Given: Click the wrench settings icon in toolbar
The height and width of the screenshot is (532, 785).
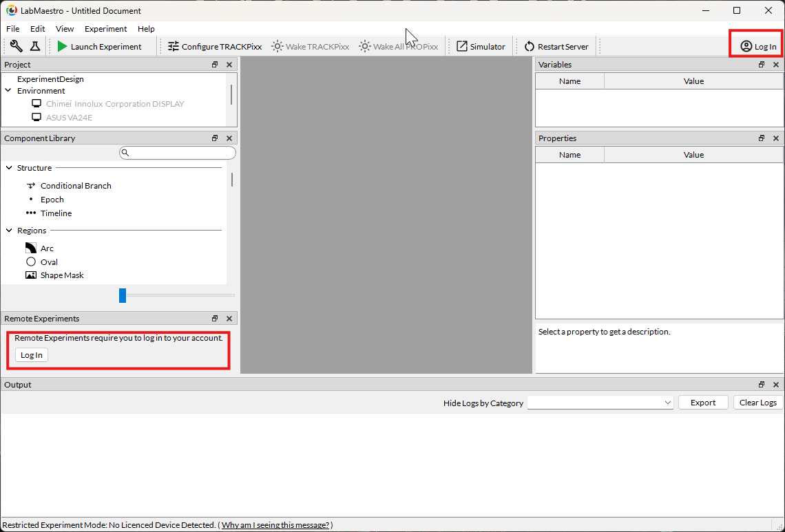Looking at the screenshot, I should pos(17,46).
